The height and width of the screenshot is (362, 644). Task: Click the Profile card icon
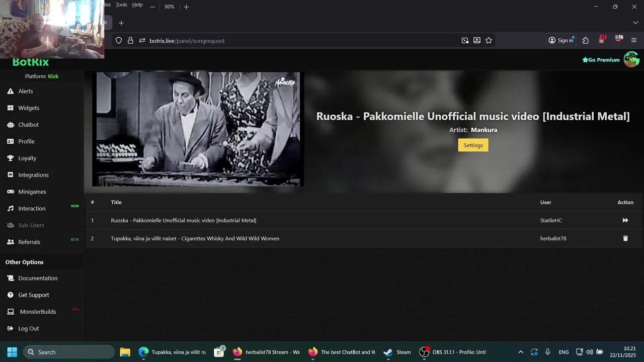pos(10,141)
